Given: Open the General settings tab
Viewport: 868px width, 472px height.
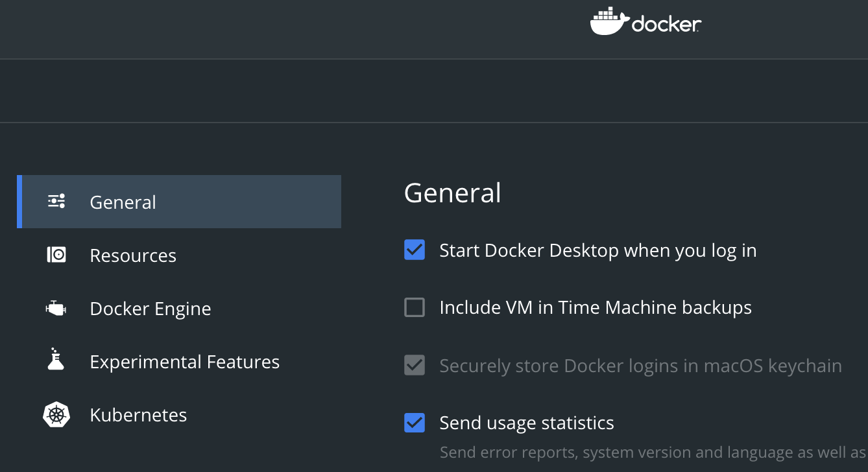Looking at the screenshot, I should (179, 202).
